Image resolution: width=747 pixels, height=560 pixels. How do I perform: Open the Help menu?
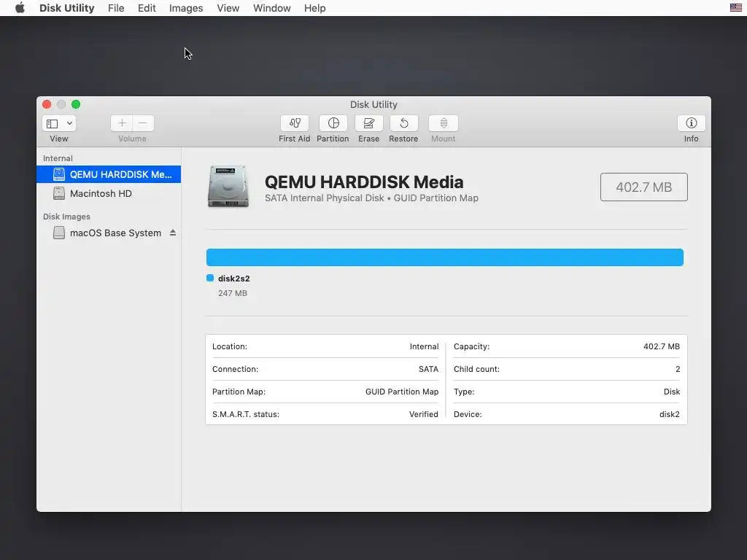click(315, 8)
